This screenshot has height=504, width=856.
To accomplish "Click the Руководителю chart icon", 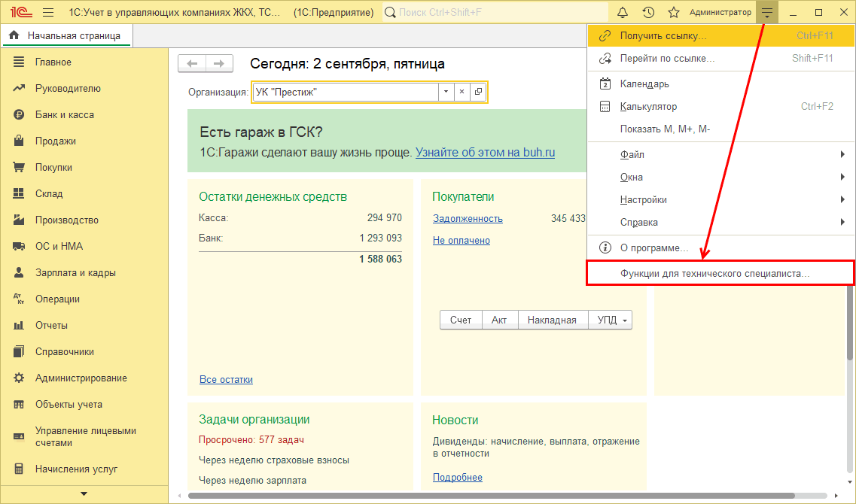I will (x=19, y=88).
